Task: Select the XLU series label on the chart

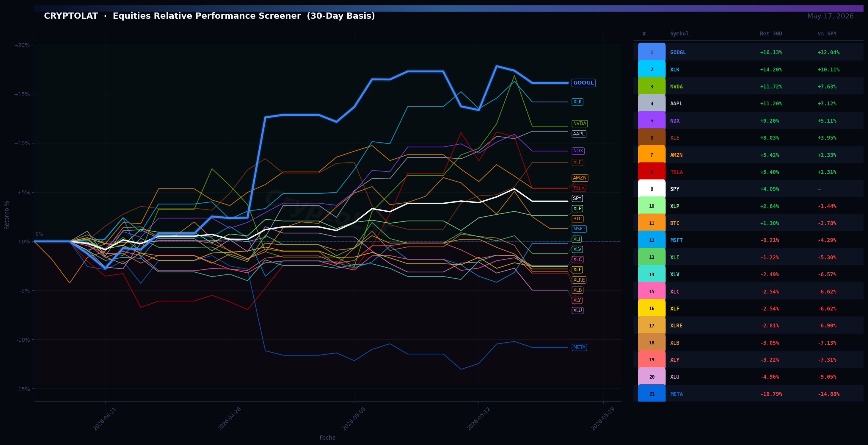Action: (577, 310)
